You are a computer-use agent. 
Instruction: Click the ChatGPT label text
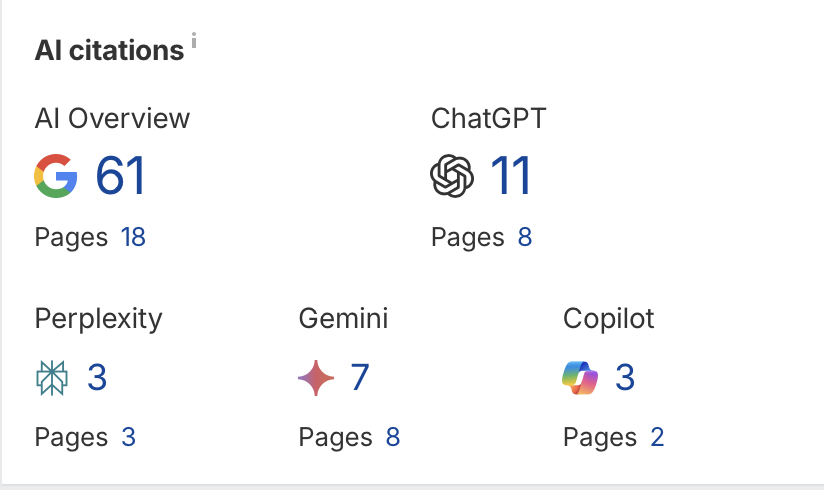tap(489, 118)
